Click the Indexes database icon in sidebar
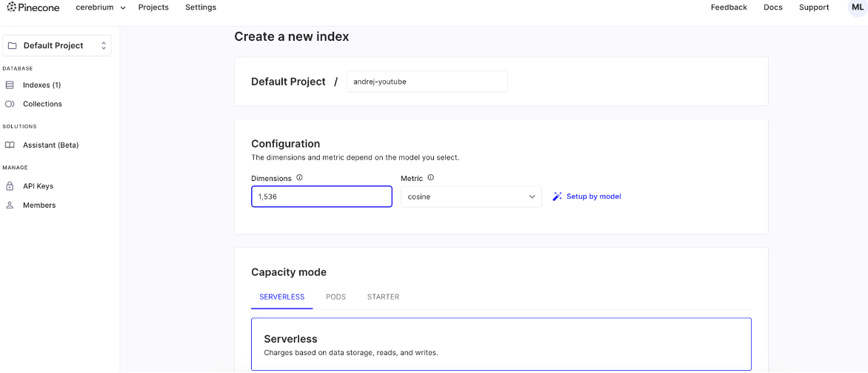Screen dimensions: 868x373 click(x=10, y=85)
